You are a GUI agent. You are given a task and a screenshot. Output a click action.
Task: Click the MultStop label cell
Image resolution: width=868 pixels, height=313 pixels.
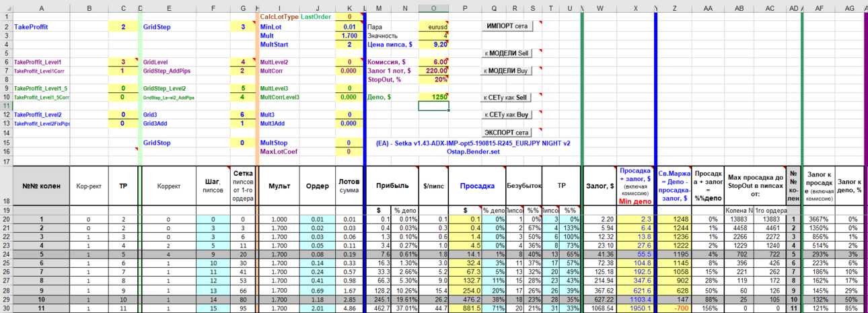coord(279,143)
